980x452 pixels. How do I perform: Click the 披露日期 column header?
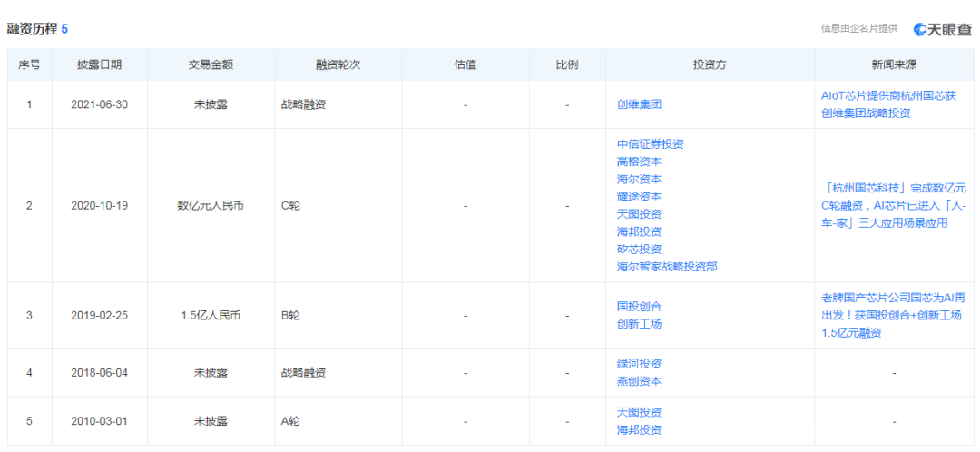[x=100, y=64]
